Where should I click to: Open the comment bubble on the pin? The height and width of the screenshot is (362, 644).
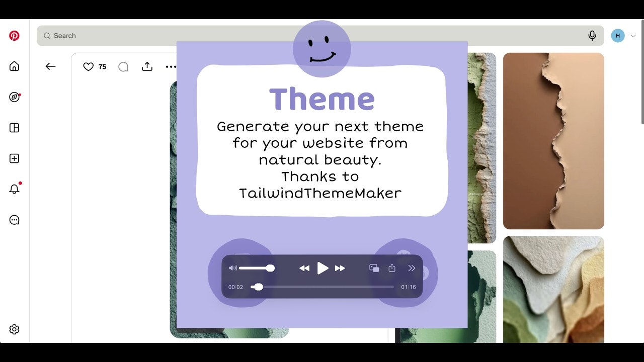(123, 66)
